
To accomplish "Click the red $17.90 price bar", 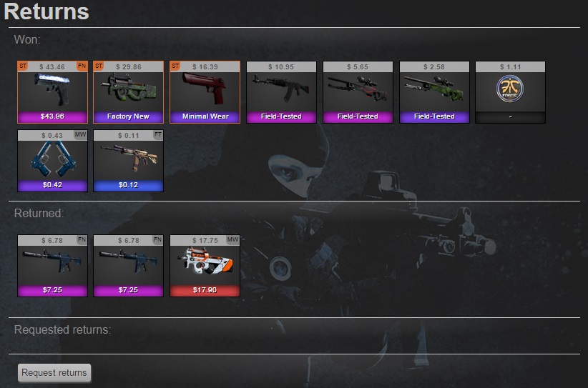I will (205, 290).
